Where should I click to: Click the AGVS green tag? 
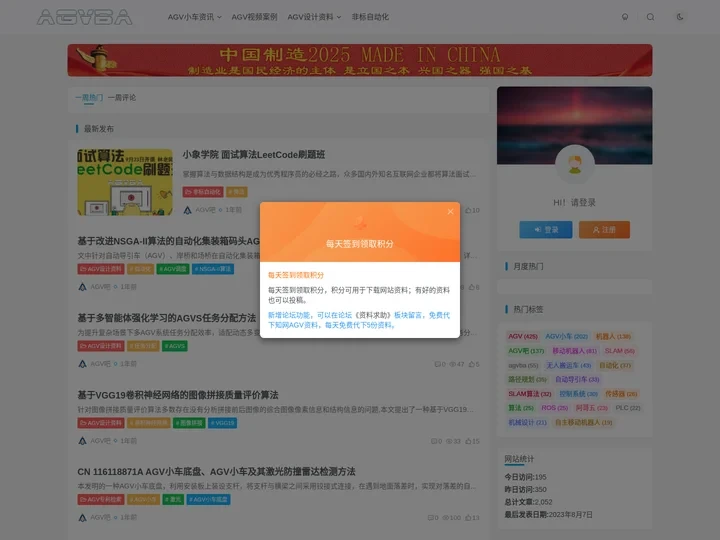[x=174, y=346]
